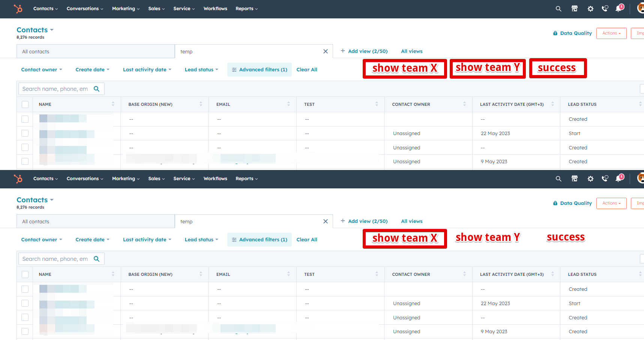Image resolution: width=644 pixels, height=340 pixels.
Task: Click inside the name, phone, email search field
Action: click(56, 89)
